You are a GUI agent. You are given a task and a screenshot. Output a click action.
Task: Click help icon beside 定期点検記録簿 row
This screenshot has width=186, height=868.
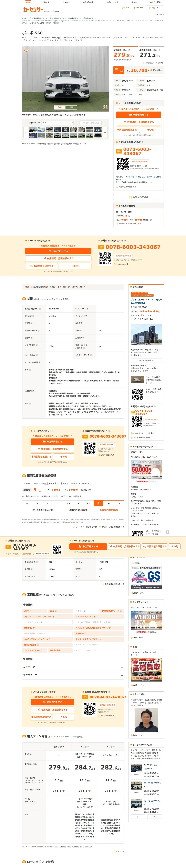coord(39,331)
